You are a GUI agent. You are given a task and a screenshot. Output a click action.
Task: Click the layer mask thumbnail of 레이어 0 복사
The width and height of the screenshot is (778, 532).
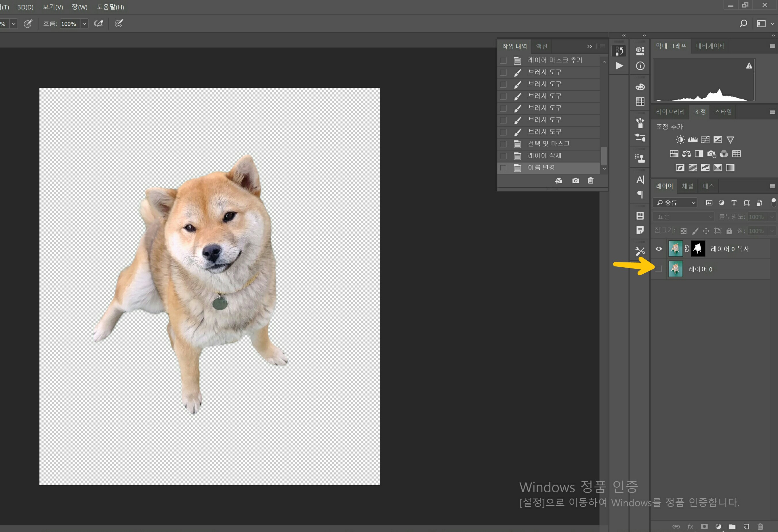tap(698, 249)
